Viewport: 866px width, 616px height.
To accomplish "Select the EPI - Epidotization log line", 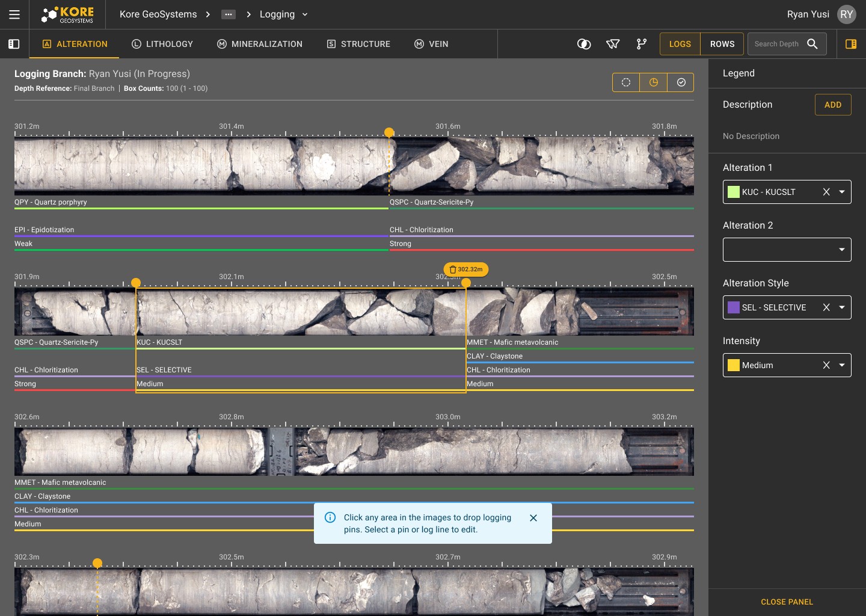I will 201,231.
